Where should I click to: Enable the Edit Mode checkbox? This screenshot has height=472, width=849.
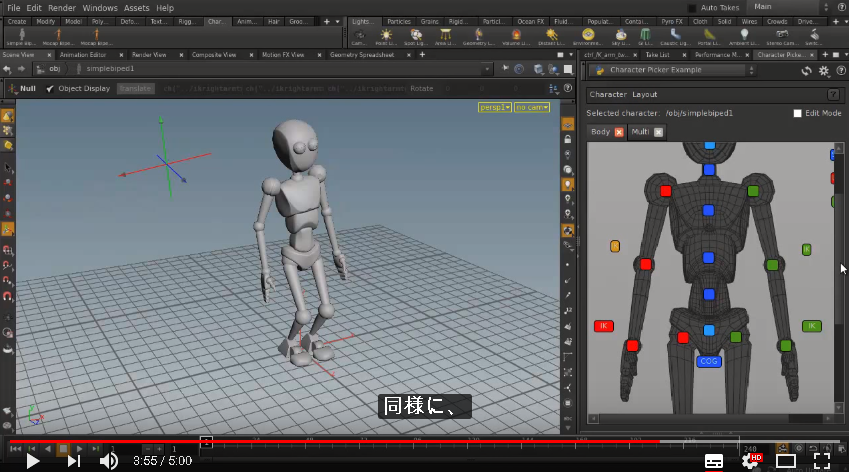798,113
